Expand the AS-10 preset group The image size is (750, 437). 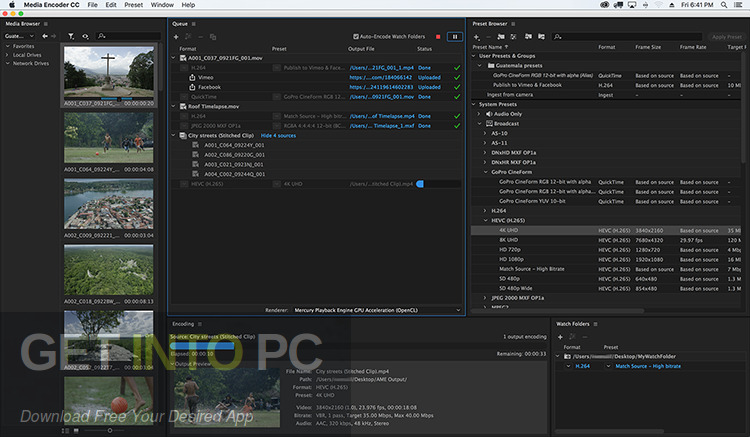(x=485, y=133)
